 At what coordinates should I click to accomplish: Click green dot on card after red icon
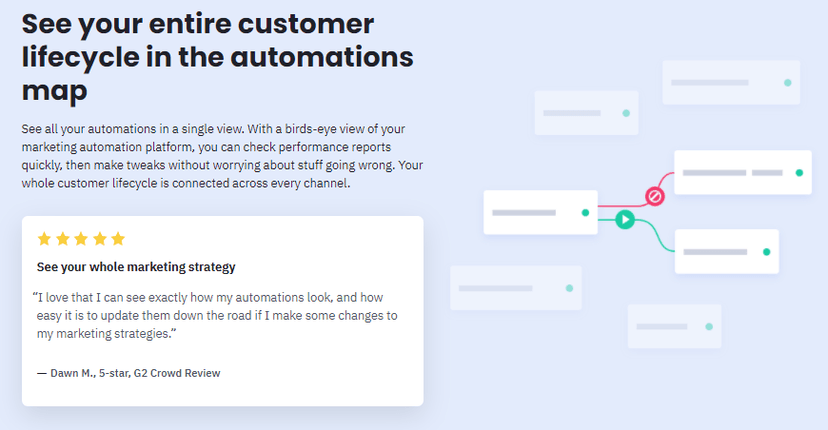click(x=799, y=173)
